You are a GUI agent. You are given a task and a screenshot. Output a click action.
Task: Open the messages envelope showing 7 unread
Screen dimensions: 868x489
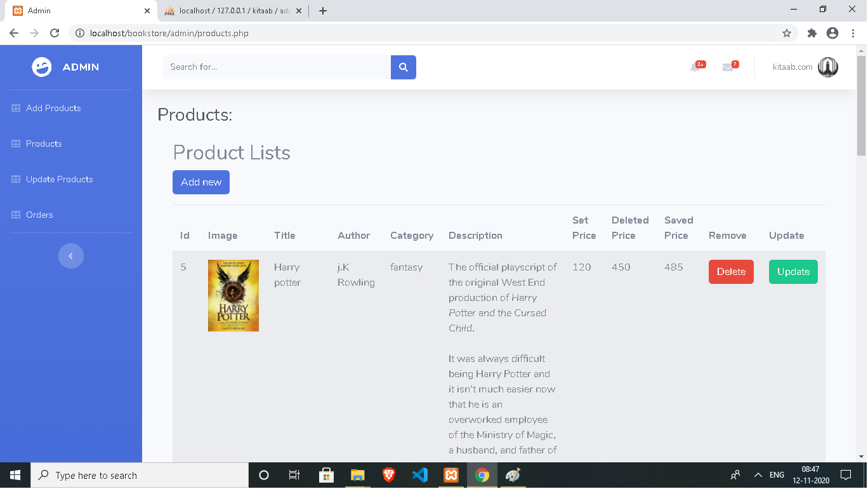click(727, 67)
